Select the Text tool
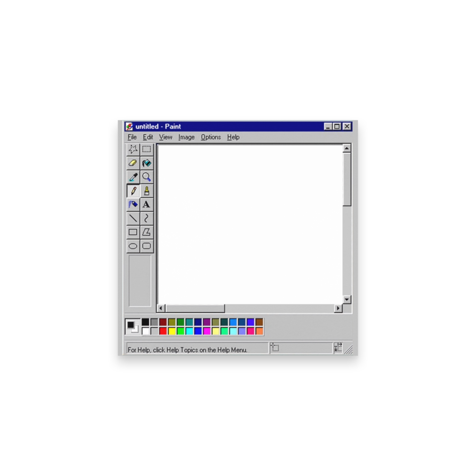This screenshot has height=476, width=476. pos(147,204)
